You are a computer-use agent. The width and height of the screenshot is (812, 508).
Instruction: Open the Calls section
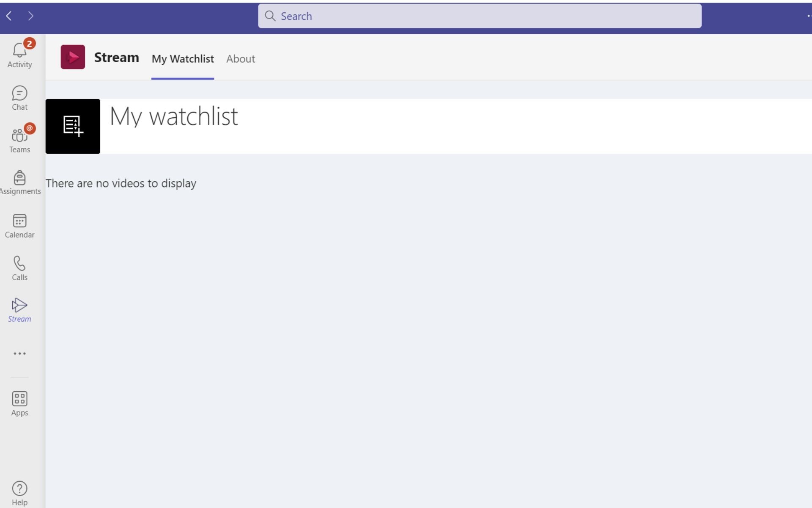click(x=19, y=268)
